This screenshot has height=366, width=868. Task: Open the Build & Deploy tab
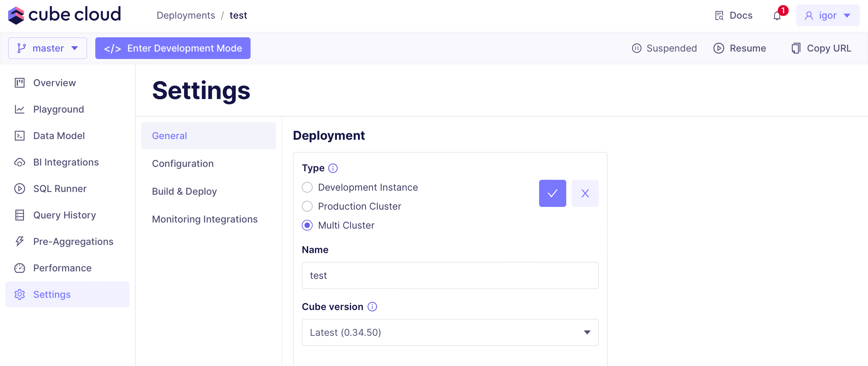(184, 191)
